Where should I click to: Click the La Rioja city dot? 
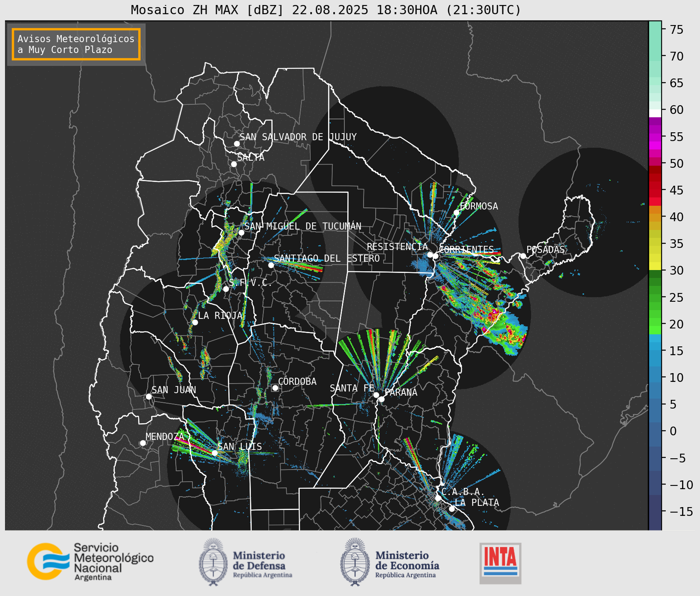[195, 322]
